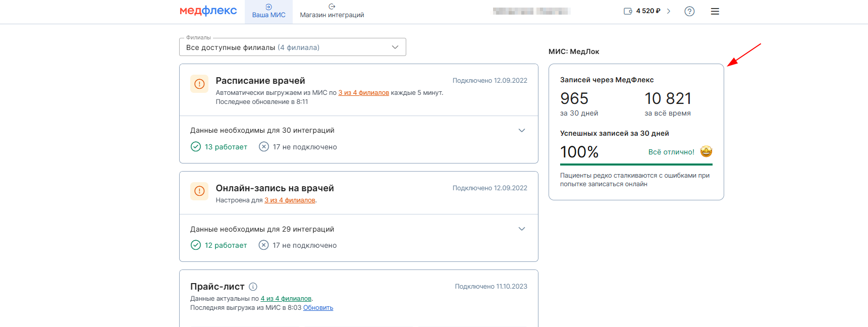This screenshot has height=327, width=868.
Task: Click the wallet balance icon
Action: click(628, 11)
